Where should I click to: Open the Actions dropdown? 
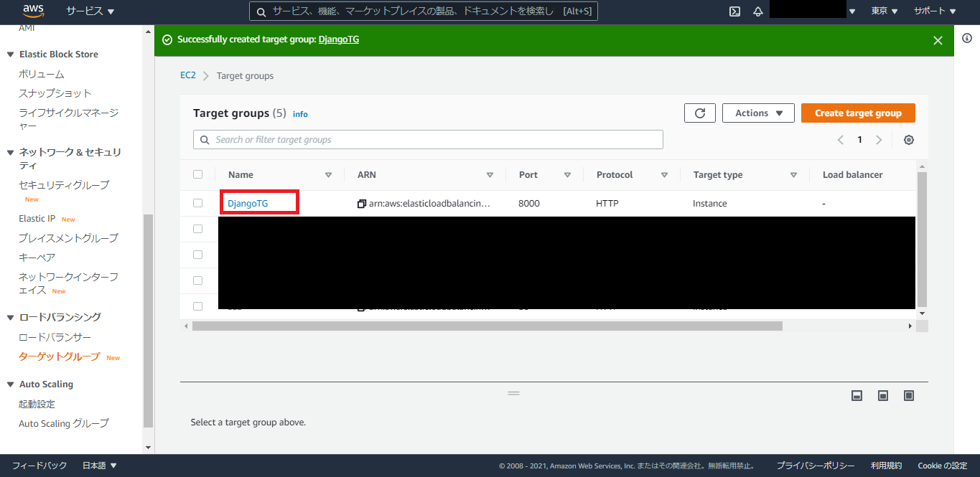coord(758,113)
